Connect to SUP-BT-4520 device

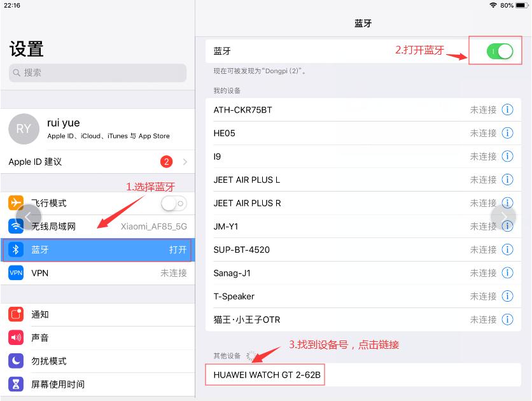363,250
